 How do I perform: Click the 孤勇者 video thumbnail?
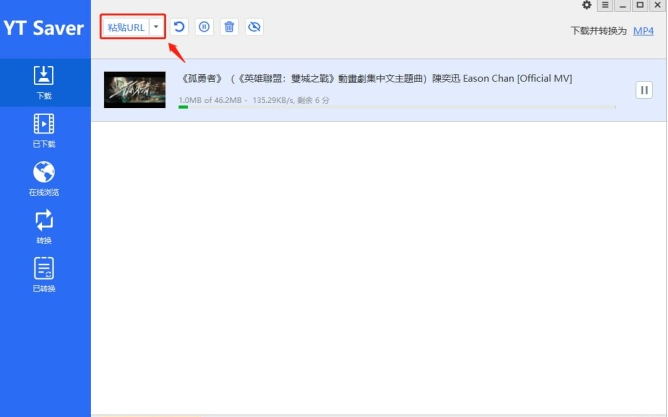click(x=135, y=90)
